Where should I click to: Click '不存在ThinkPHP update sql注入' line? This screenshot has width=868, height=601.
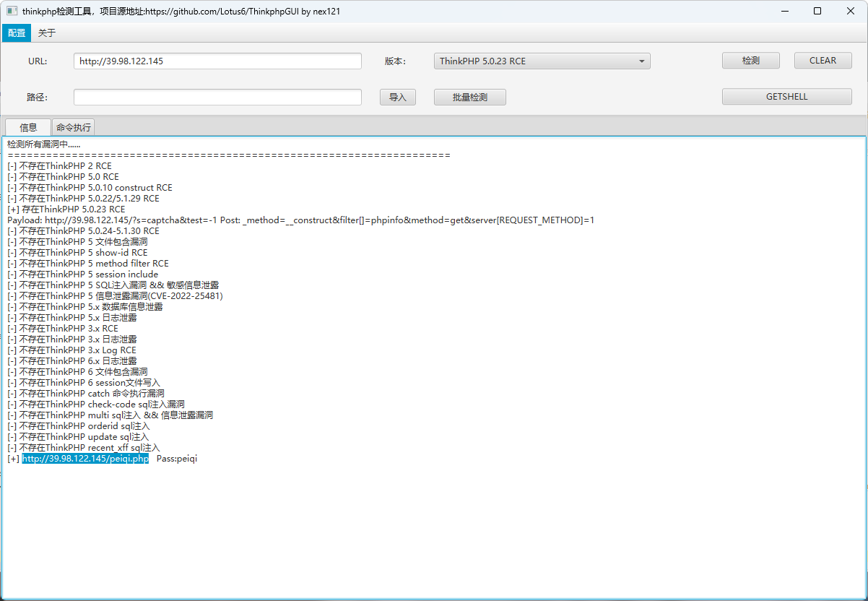coord(78,437)
